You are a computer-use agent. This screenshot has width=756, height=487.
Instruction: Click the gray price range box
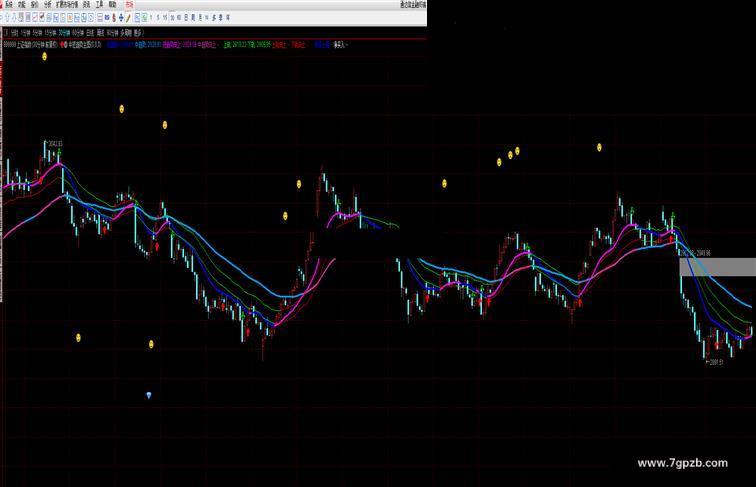tap(717, 267)
